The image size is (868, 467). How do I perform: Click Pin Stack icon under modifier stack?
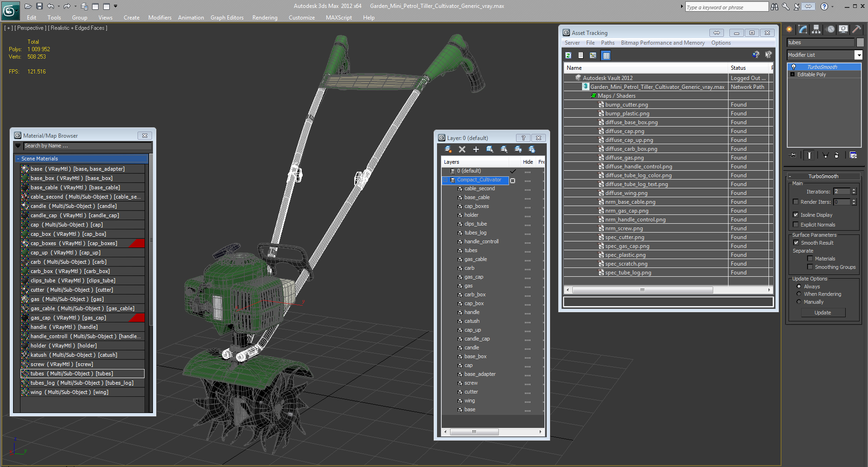click(793, 155)
